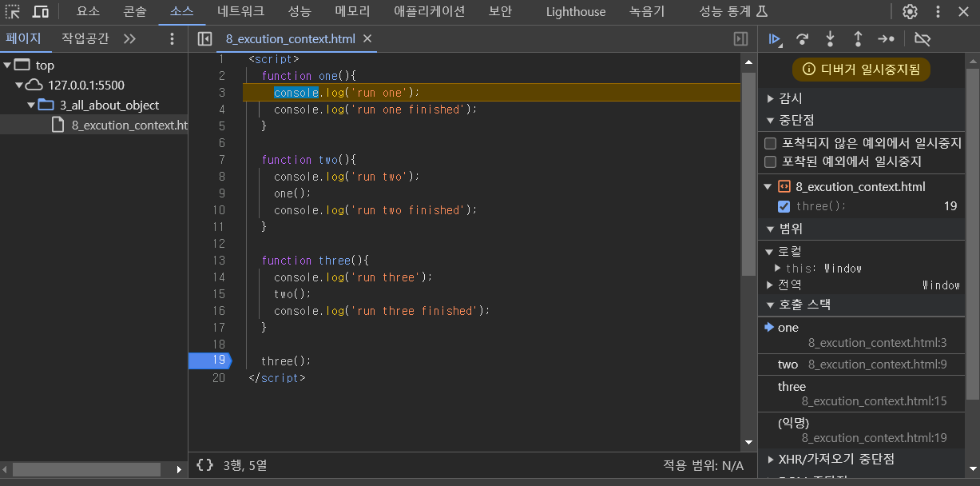Click the info icon in the paused badge
This screenshot has height=486, width=980.
[x=809, y=70]
